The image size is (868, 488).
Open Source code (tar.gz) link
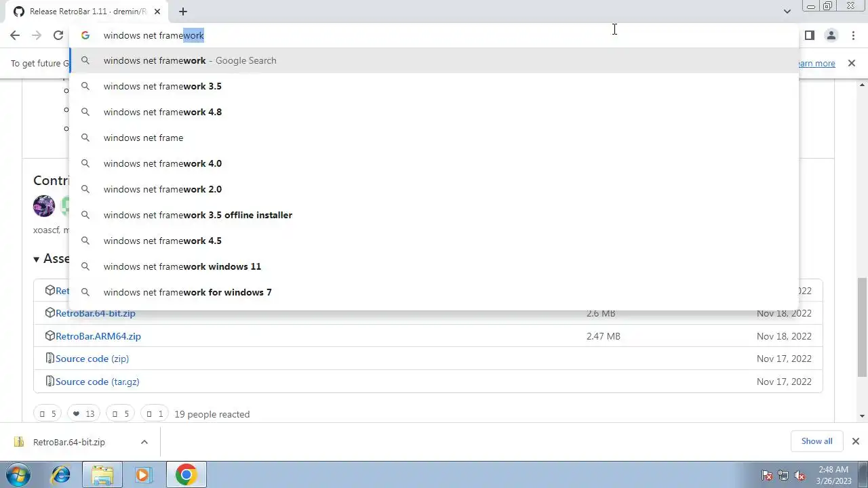click(98, 382)
